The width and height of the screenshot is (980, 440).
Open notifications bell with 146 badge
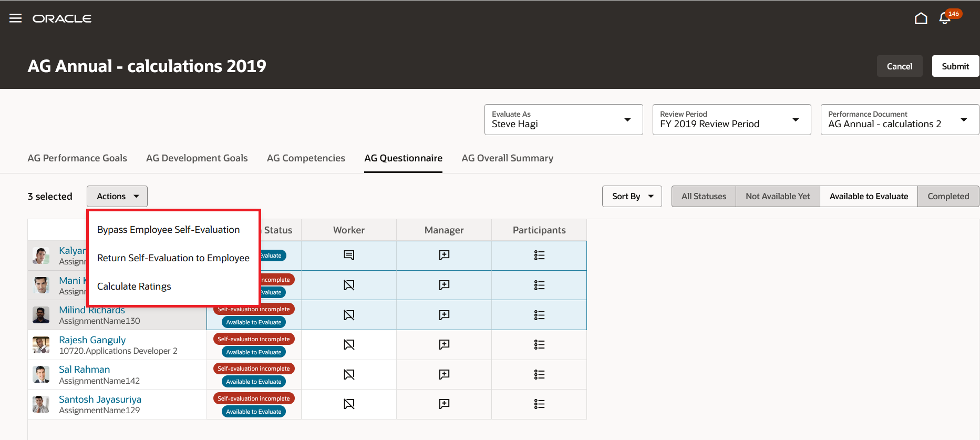pyautogui.click(x=945, y=18)
